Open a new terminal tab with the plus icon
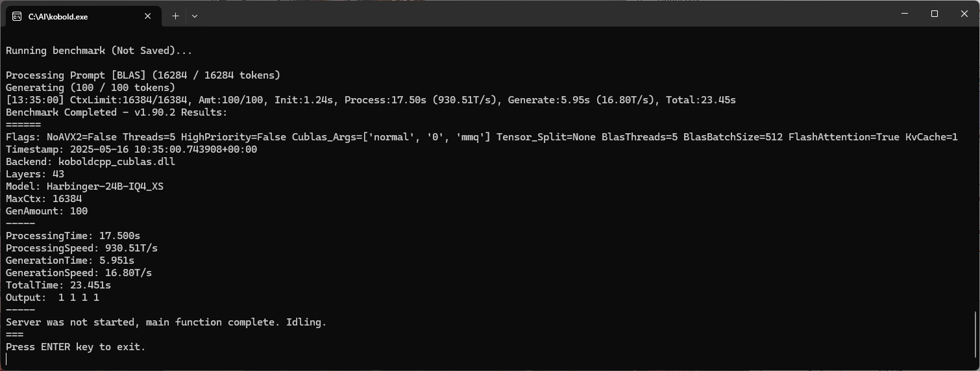980x371 pixels. point(175,16)
